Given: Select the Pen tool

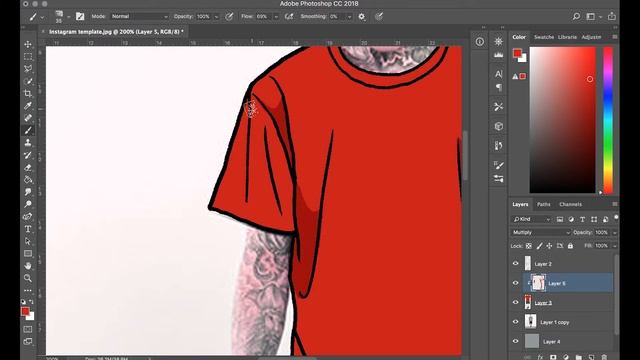Looking at the screenshot, I should point(28,217).
